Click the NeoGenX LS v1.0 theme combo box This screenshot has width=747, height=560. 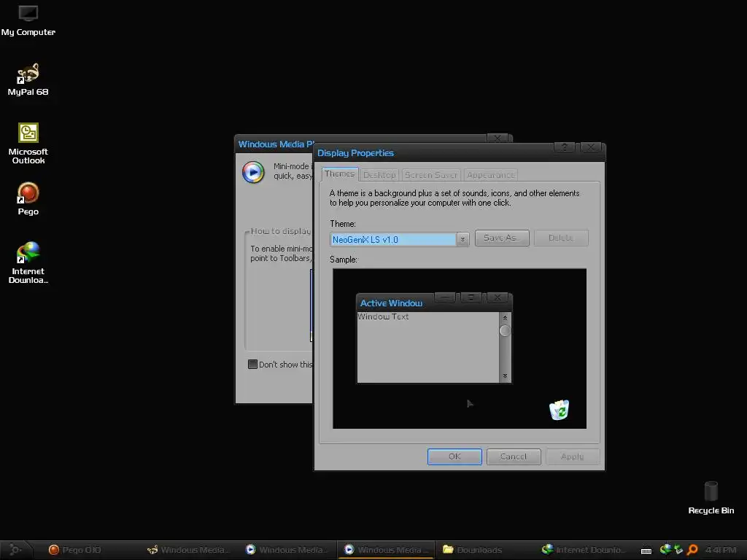pos(399,239)
